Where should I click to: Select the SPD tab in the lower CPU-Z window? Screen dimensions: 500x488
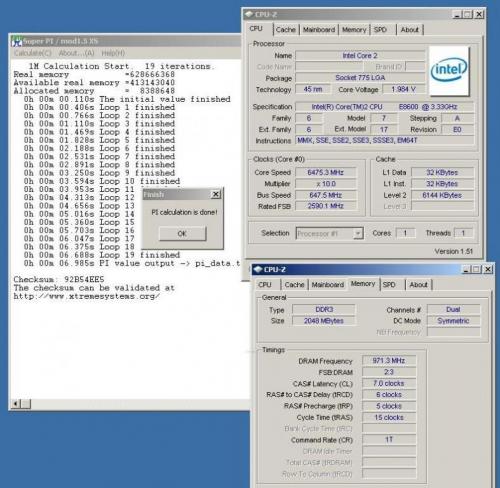pos(389,285)
